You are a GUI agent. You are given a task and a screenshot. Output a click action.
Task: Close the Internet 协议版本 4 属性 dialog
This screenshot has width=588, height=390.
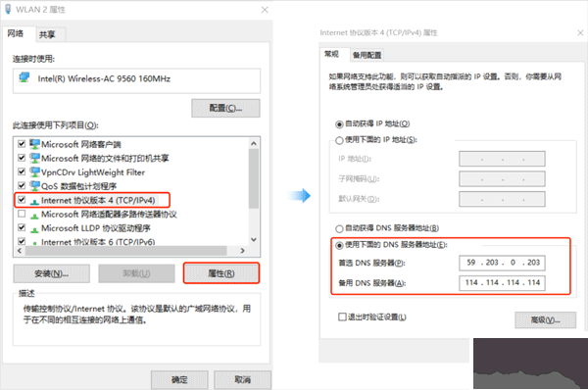click(x=580, y=32)
